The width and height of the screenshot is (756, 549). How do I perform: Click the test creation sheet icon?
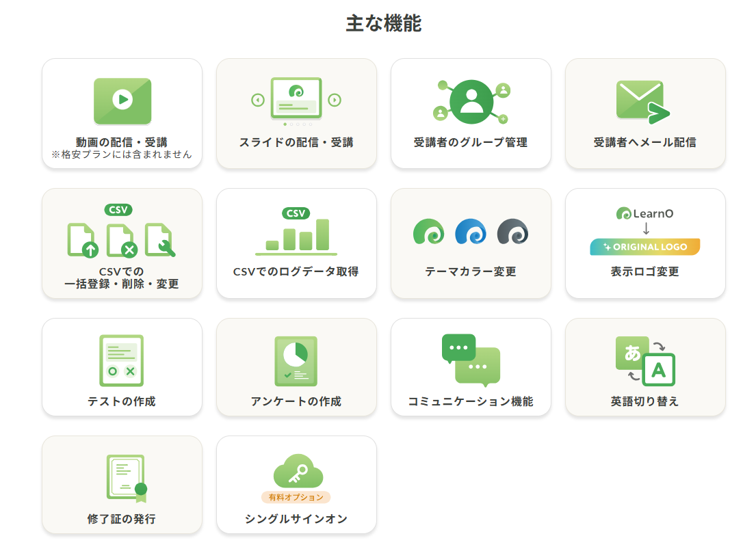click(x=121, y=360)
